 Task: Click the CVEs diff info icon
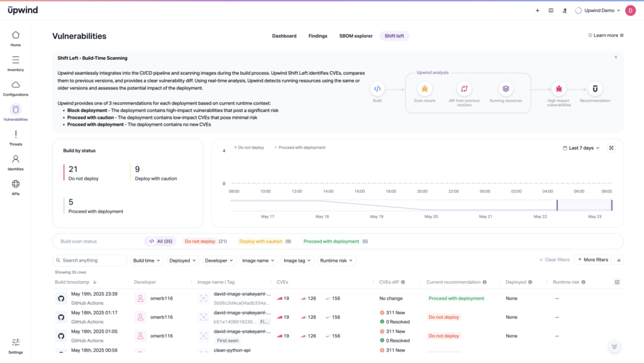click(x=403, y=282)
